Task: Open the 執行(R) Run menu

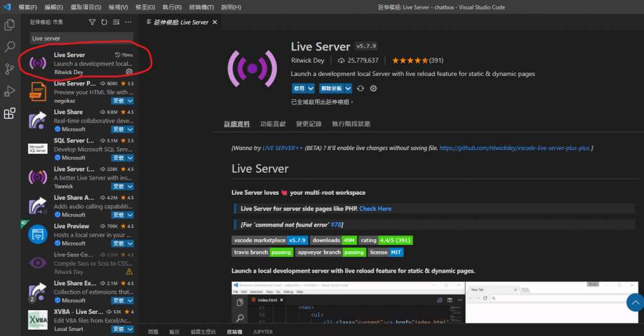Action: pyautogui.click(x=172, y=7)
